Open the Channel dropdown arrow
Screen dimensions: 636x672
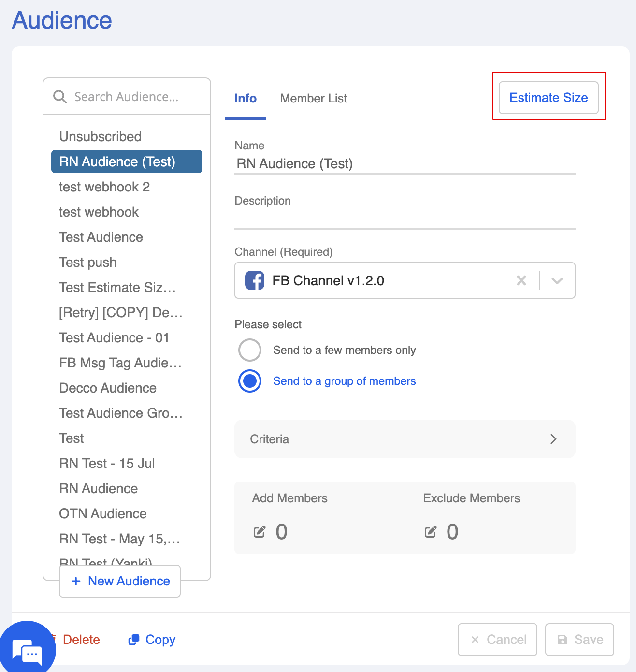(557, 280)
